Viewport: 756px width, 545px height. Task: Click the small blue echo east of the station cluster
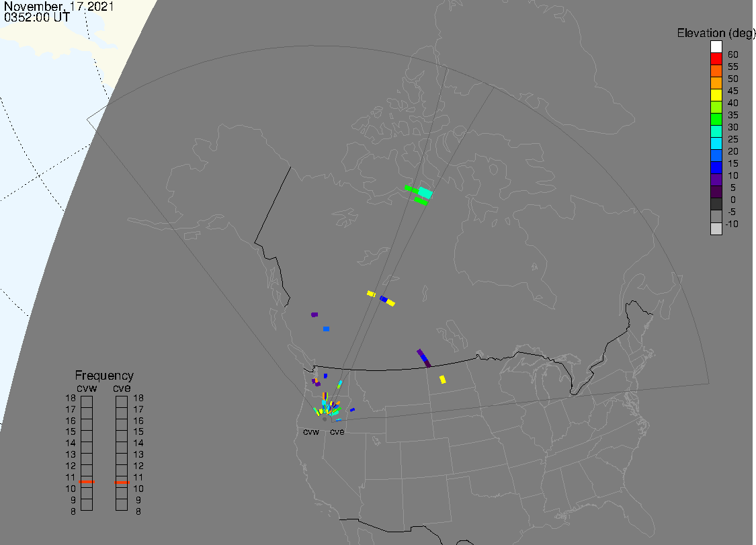click(x=352, y=410)
